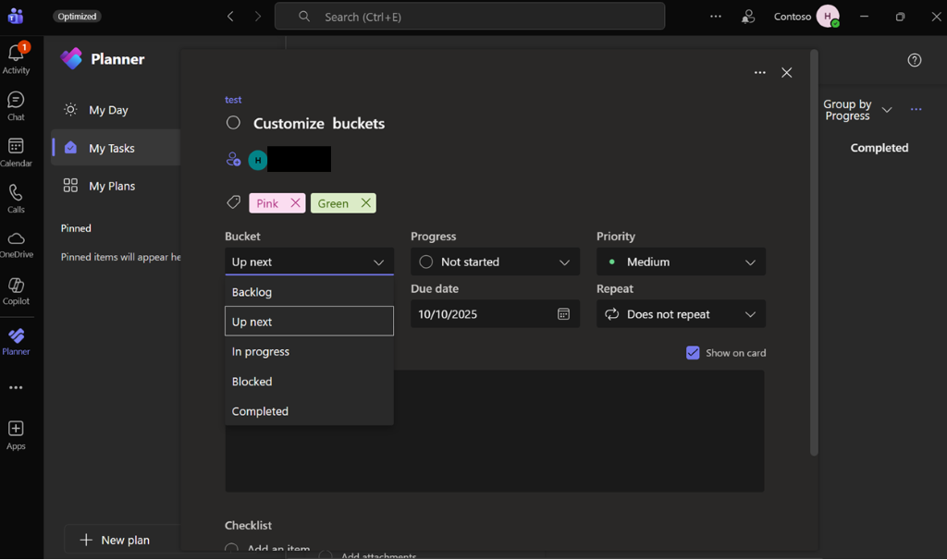The image size is (947, 560).
Task: Open the Apps store
Action: 16,435
